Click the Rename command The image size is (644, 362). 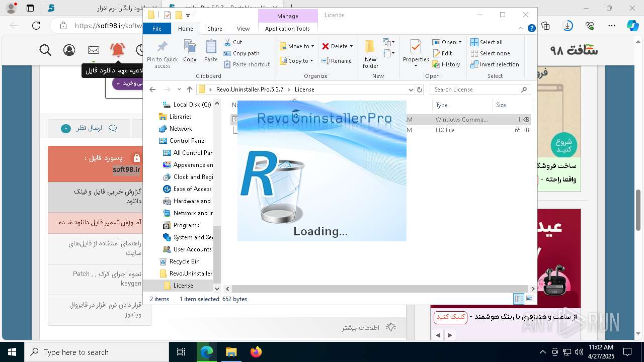click(x=337, y=61)
